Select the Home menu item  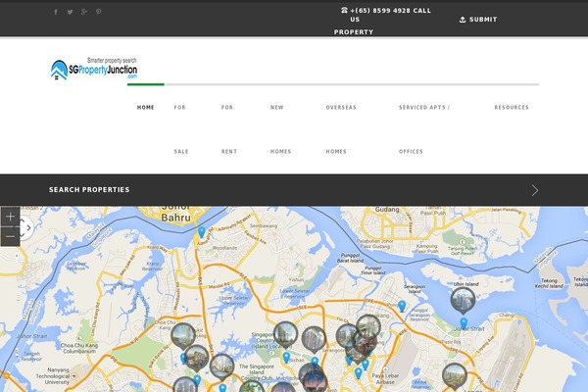(145, 107)
